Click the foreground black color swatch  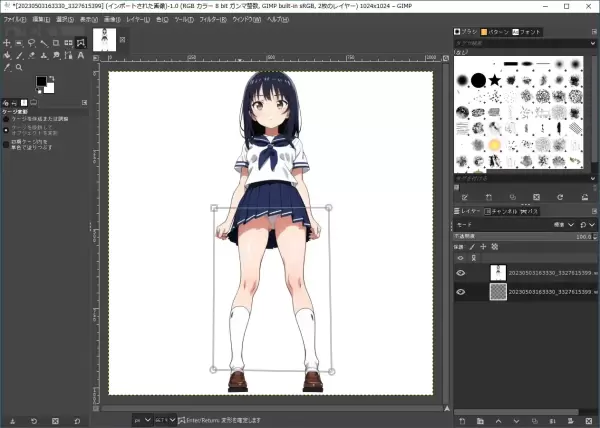tap(41, 81)
